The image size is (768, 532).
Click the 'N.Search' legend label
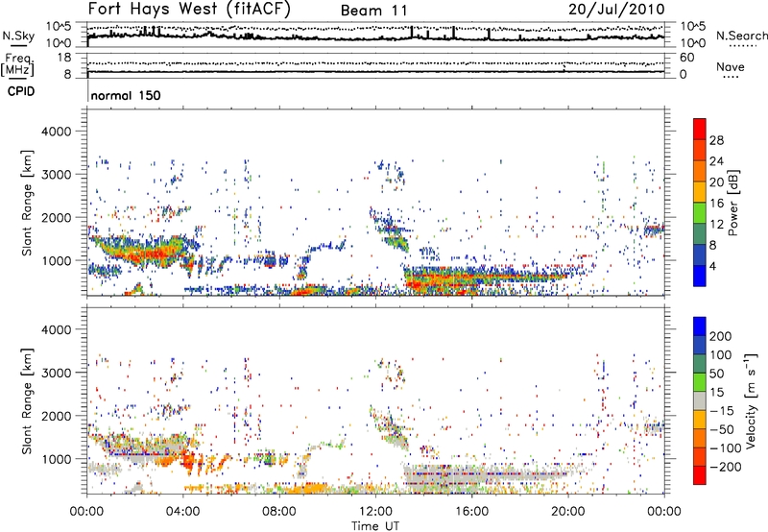click(x=741, y=36)
